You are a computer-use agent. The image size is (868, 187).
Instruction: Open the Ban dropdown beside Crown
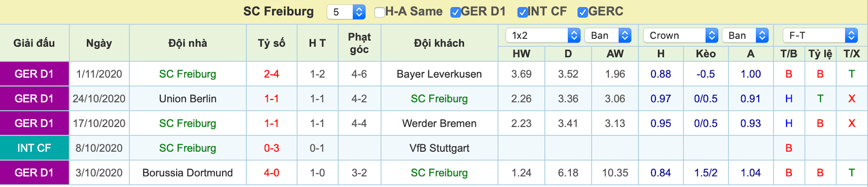coord(745,35)
